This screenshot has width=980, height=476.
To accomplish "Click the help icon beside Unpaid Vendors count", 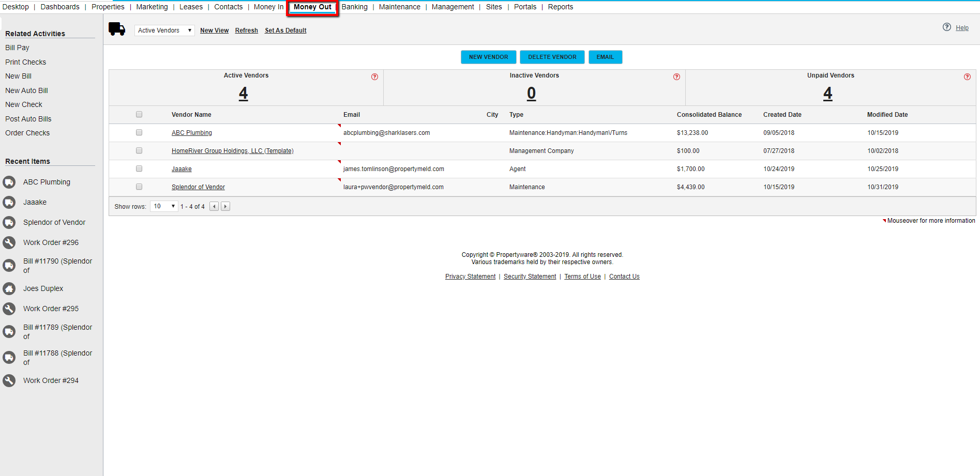I will [x=968, y=76].
